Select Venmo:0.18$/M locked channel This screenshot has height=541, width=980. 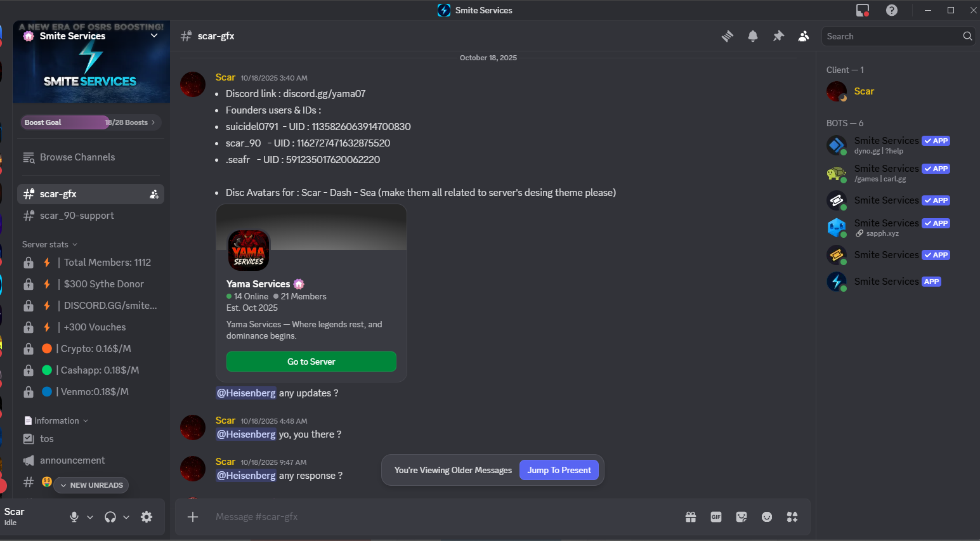coord(91,392)
